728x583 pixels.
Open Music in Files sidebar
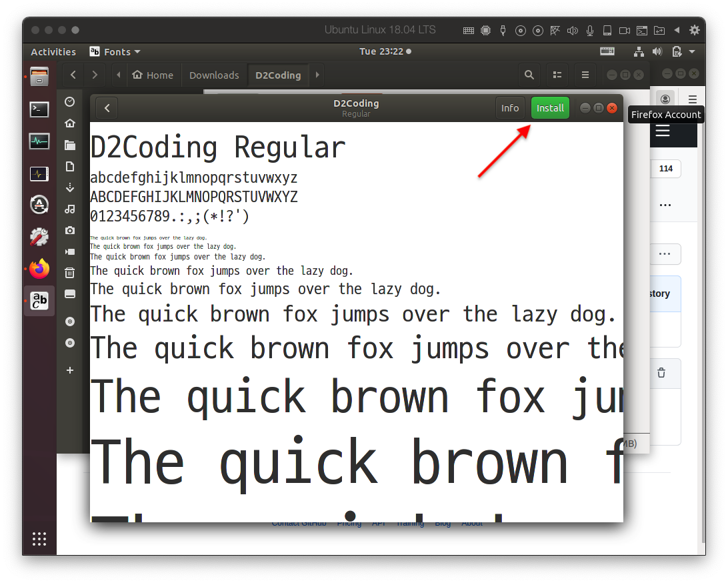(69, 209)
